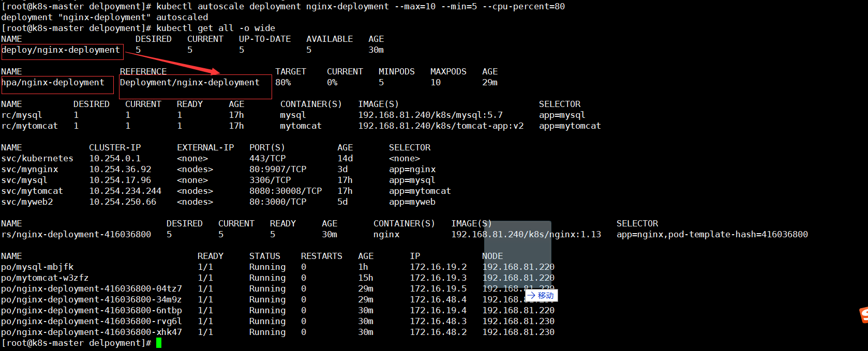
Task: Click the hpa CURRENT value 0%
Action: tap(332, 82)
